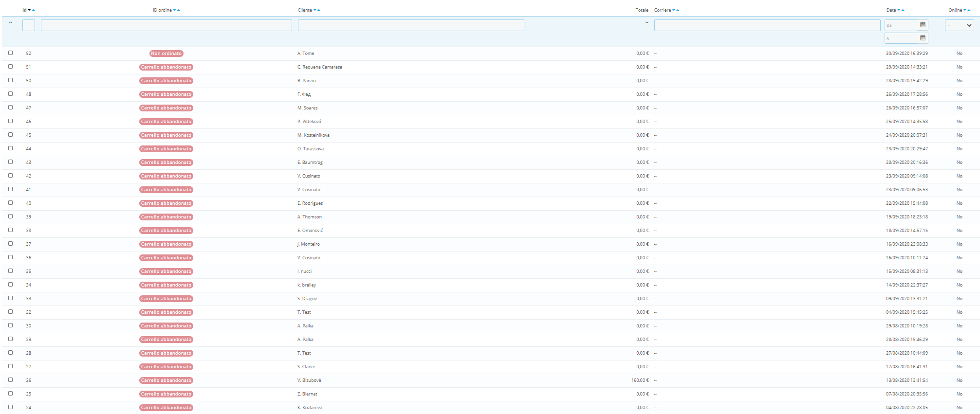
Task: Click the Non ordinato status badge
Action: 166,54
